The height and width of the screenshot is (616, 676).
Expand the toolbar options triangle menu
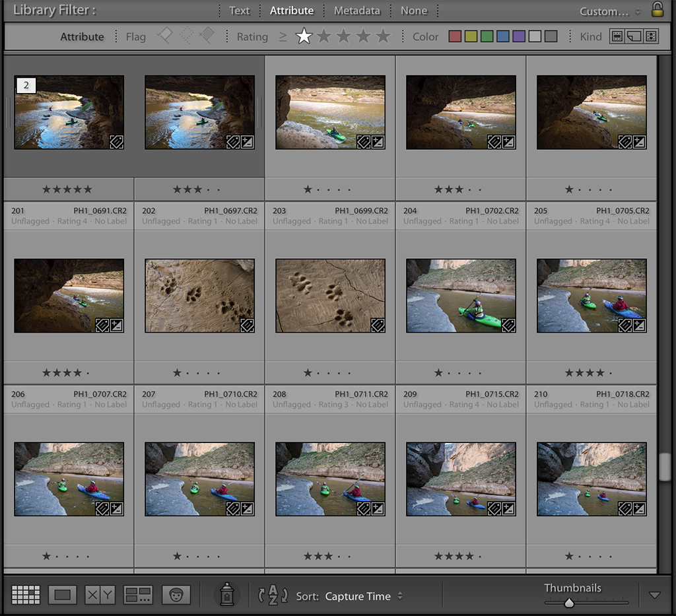click(x=654, y=595)
